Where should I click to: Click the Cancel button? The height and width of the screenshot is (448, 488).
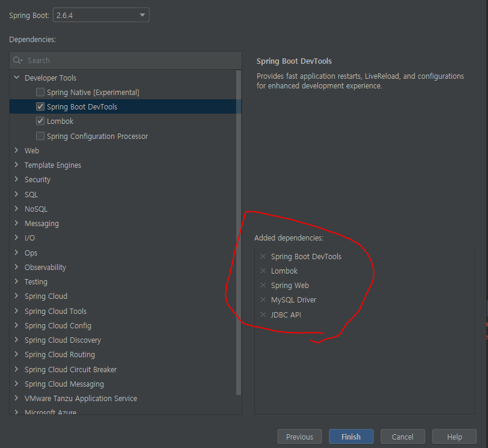pyautogui.click(x=403, y=437)
